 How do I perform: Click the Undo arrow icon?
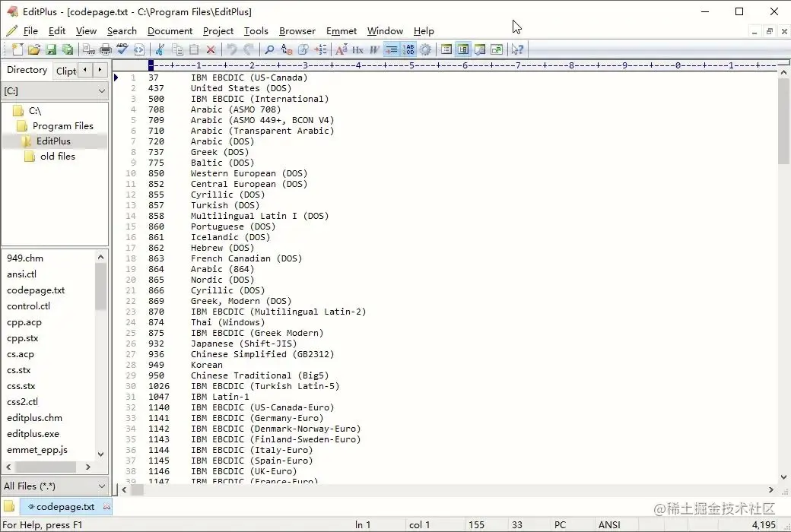(231, 49)
